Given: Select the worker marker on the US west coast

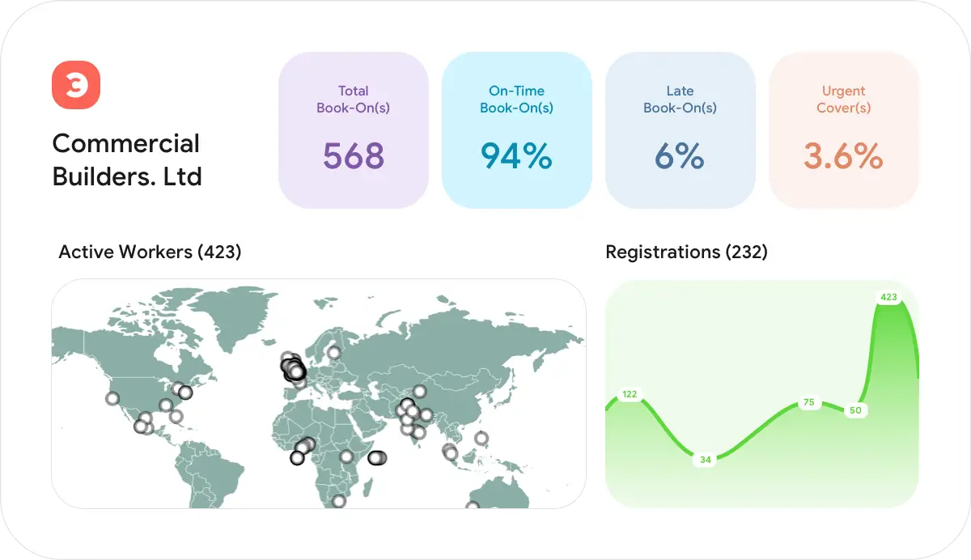Looking at the screenshot, I should (x=112, y=398).
